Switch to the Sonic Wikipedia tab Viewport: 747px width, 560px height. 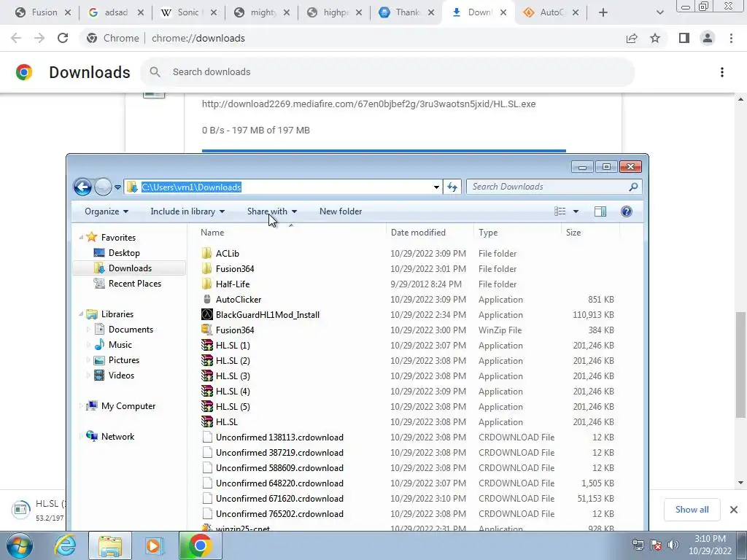187,12
